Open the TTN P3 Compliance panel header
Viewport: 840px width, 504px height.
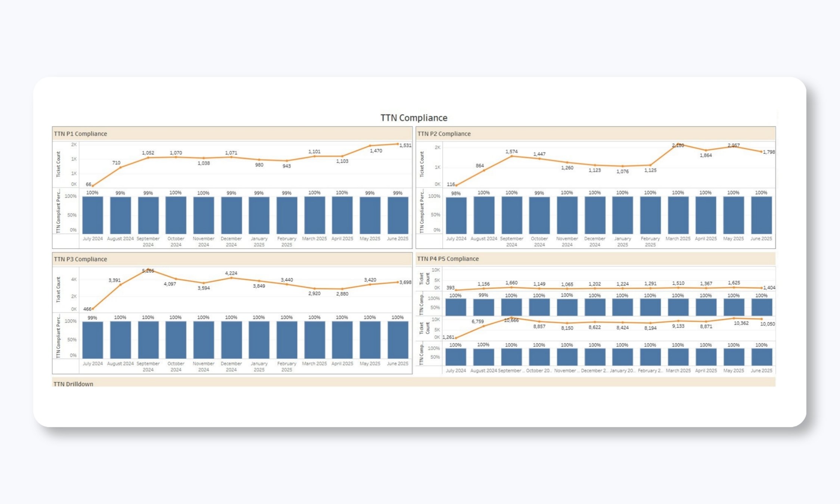pos(80,259)
